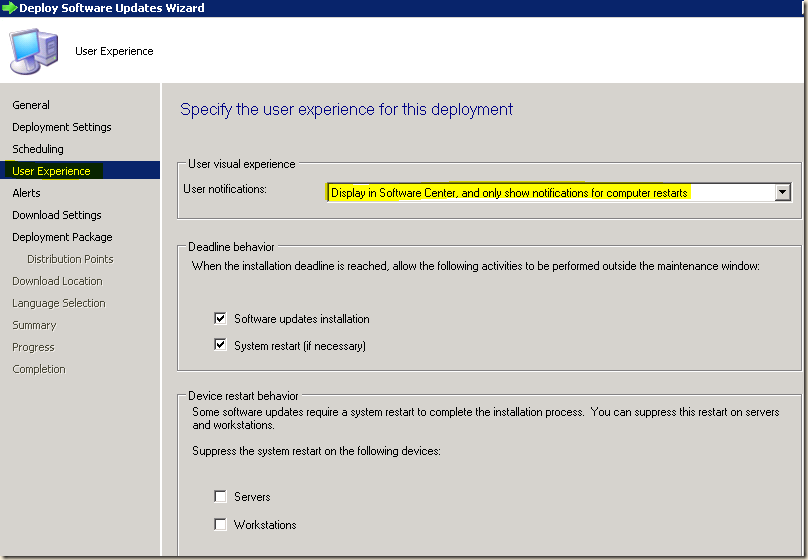
Task: Navigate to Download Settings
Action: pos(57,215)
